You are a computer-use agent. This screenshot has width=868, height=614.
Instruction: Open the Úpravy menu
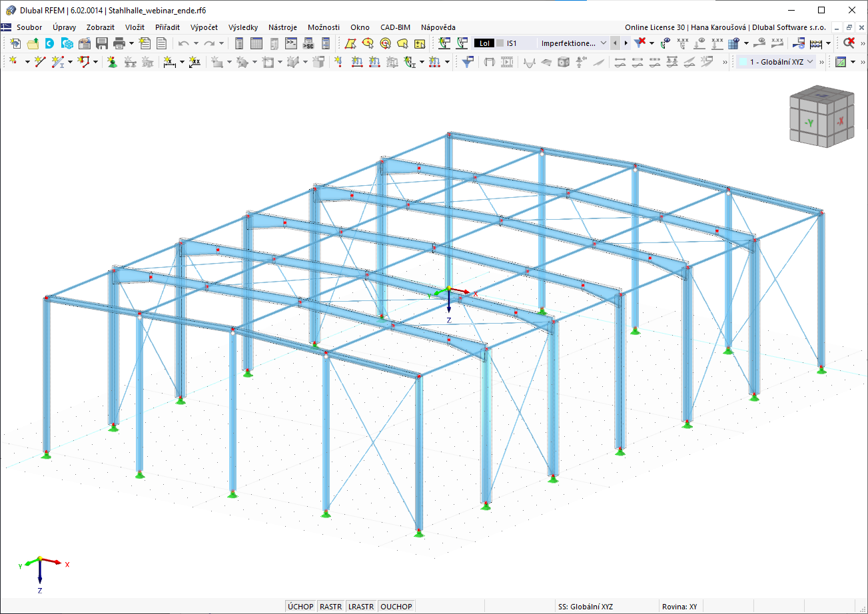tap(65, 27)
